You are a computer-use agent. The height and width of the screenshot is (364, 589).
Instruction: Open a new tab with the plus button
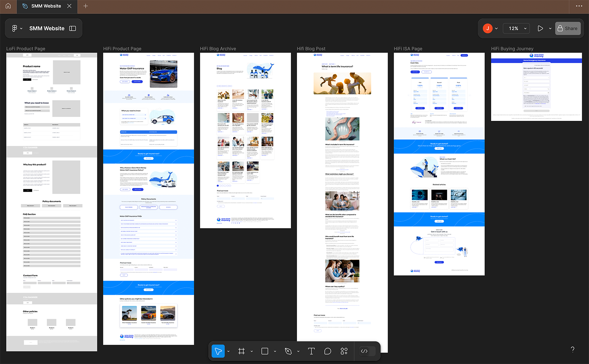[x=85, y=6]
